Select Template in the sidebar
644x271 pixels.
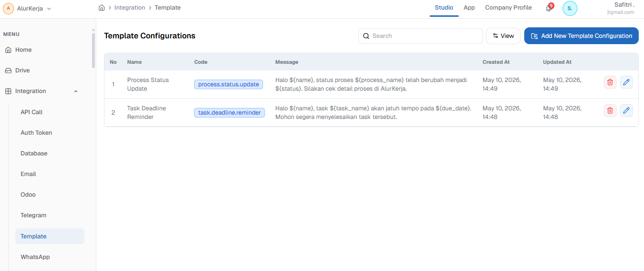pos(50,236)
